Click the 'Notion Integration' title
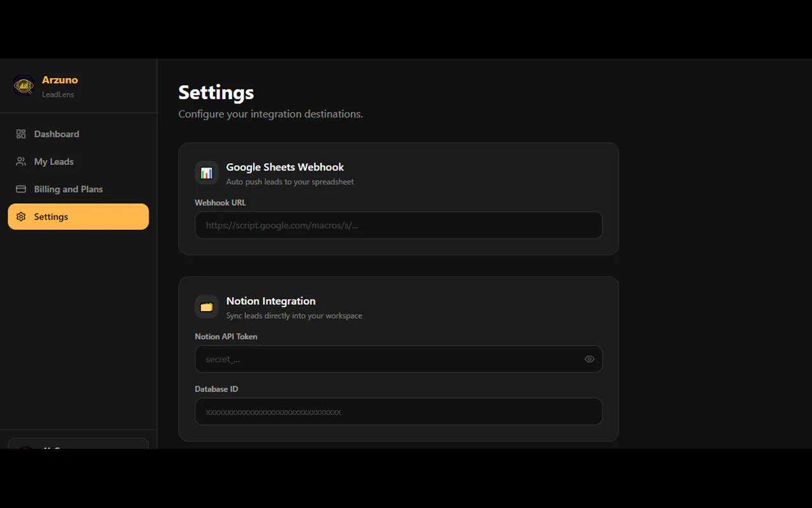This screenshot has height=508, width=812. [271, 301]
